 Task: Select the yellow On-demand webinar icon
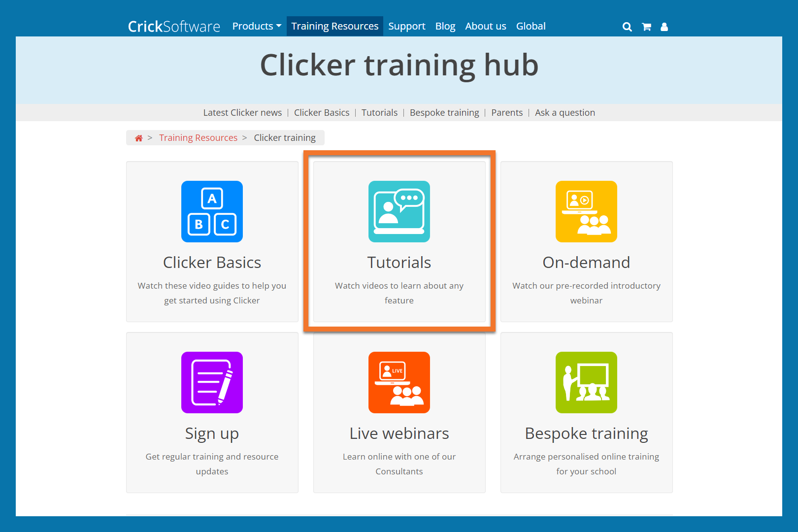(586, 211)
